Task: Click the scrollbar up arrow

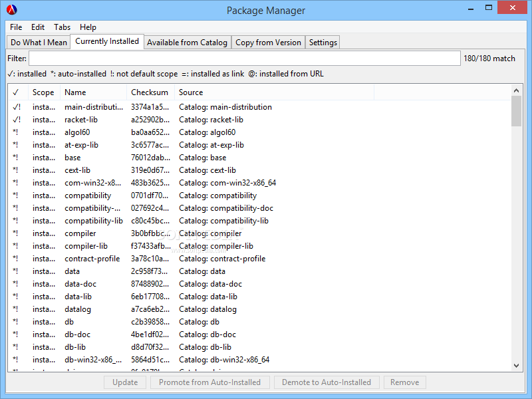Action: pyautogui.click(x=517, y=90)
